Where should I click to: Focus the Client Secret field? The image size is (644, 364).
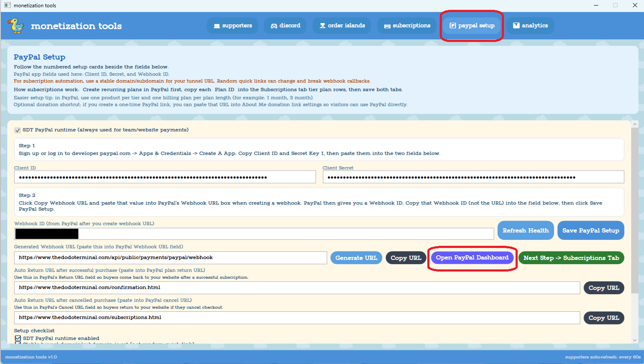[474, 177]
